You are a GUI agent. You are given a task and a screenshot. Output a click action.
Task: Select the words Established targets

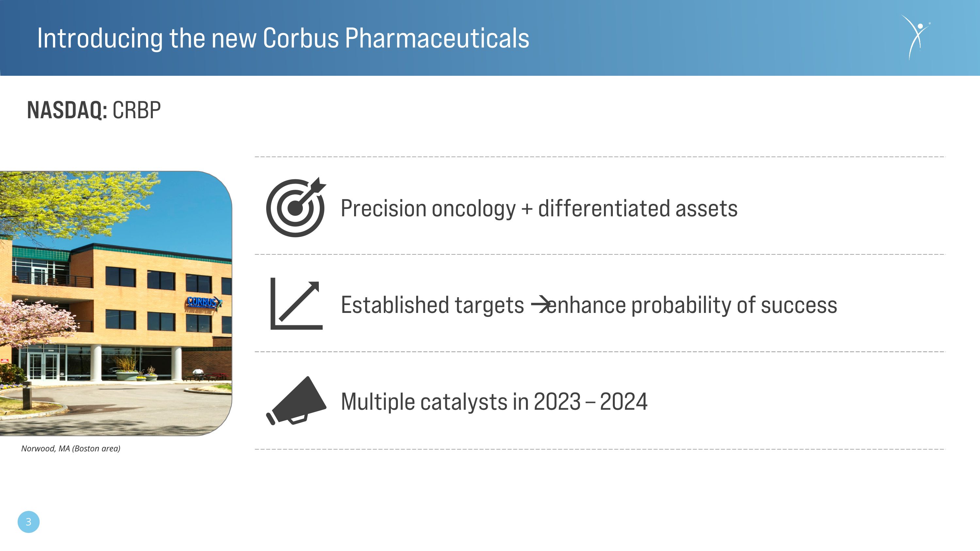click(x=432, y=305)
